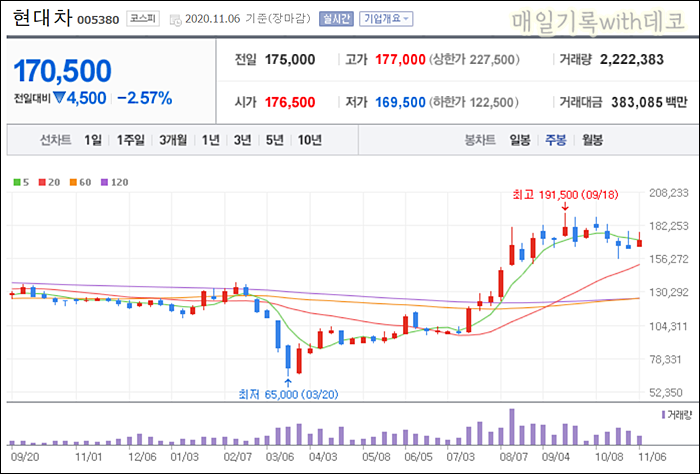The width and height of the screenshot is (700, 474).
Task: Click the 봉차트 label
Action: 480,140
